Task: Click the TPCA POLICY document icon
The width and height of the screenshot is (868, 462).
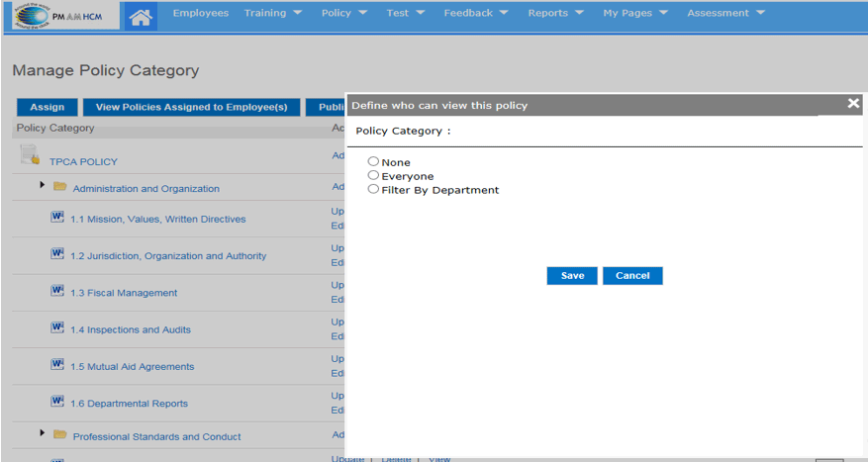Action: (30, 154)
